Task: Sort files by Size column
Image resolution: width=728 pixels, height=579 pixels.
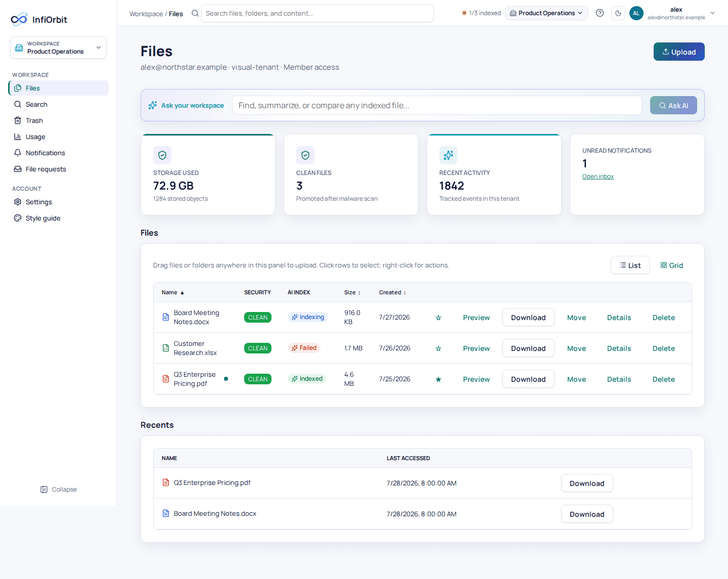Action: (x=352, y=292)
